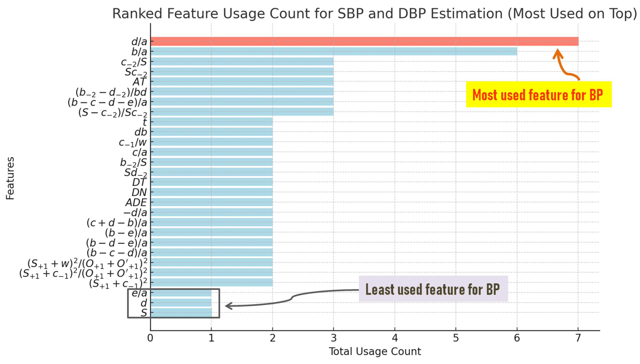Click the x-axis tick label 3
This screenshot has height=364, width=640.
point(333,338)
